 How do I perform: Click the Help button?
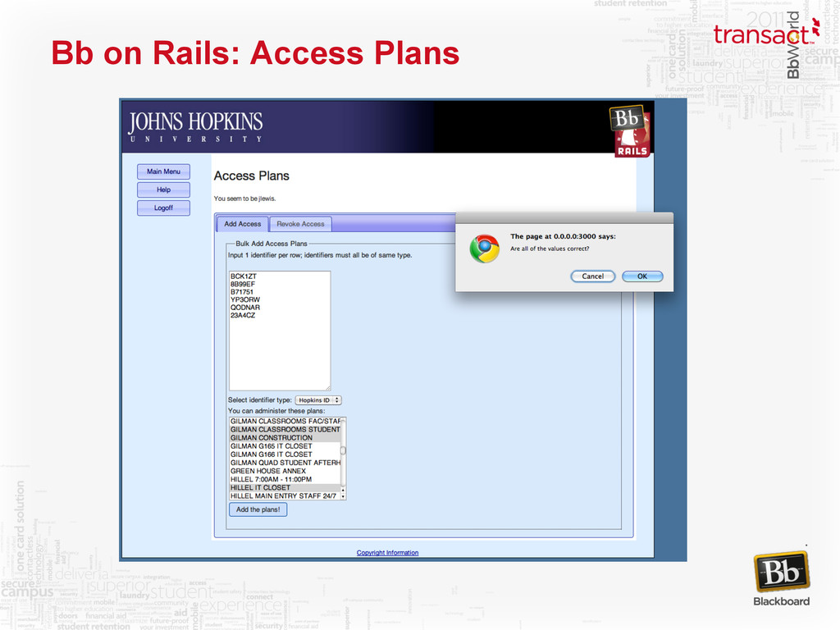pyautogui.click(x=163, y=189)
